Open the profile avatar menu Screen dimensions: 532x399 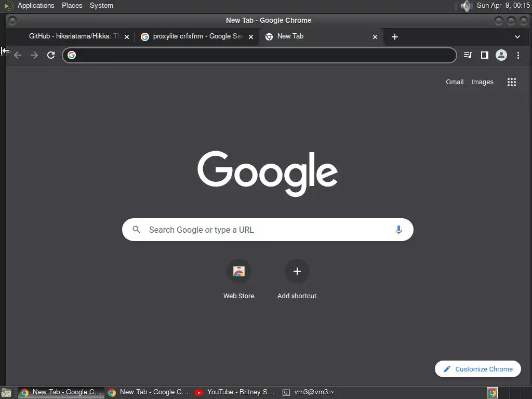(x=501, y=55)
